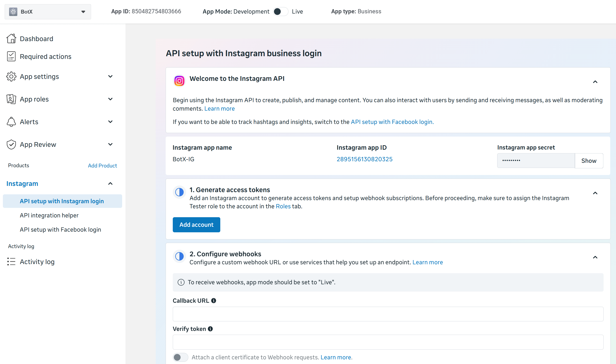Click Learn more about client certificates
616x364 pixels.
click(336, 357)
